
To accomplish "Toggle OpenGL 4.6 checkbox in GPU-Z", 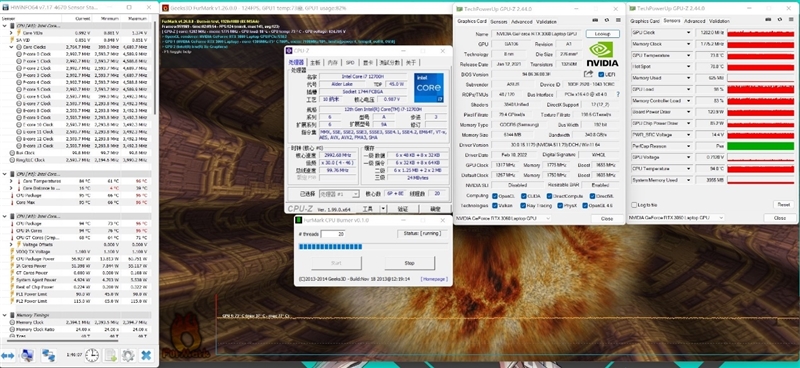I will pyautogui.click(x=584, y=206).
